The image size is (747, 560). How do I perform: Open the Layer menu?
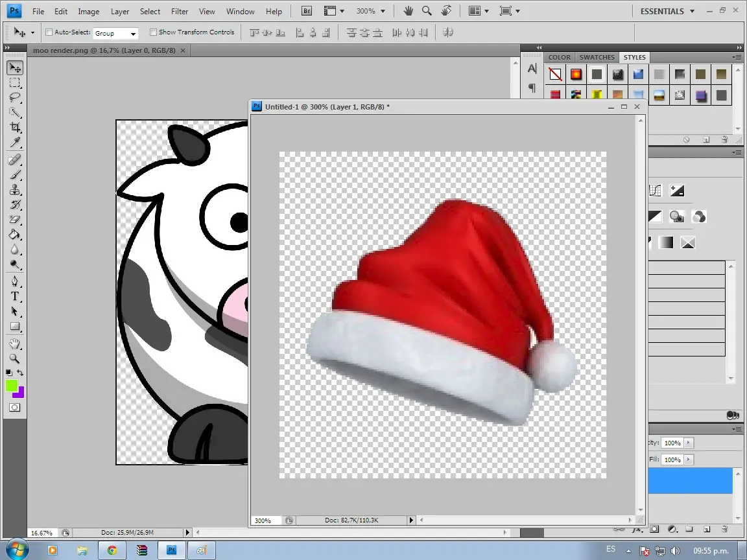pyautogui.click(x=119, y=12)
